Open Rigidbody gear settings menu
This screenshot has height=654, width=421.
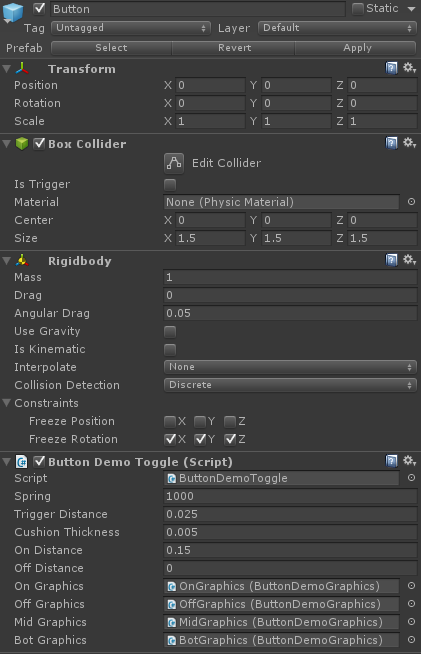[409, 260]
